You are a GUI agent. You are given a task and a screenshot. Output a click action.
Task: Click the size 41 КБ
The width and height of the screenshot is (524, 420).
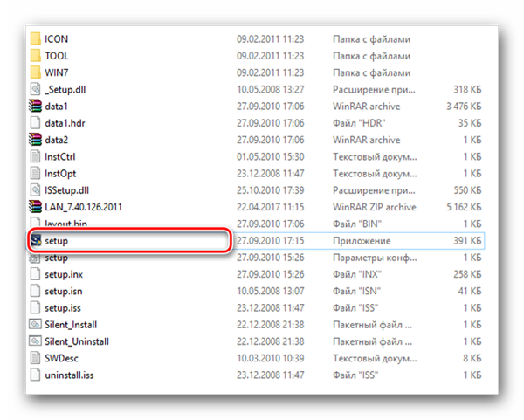470,291
